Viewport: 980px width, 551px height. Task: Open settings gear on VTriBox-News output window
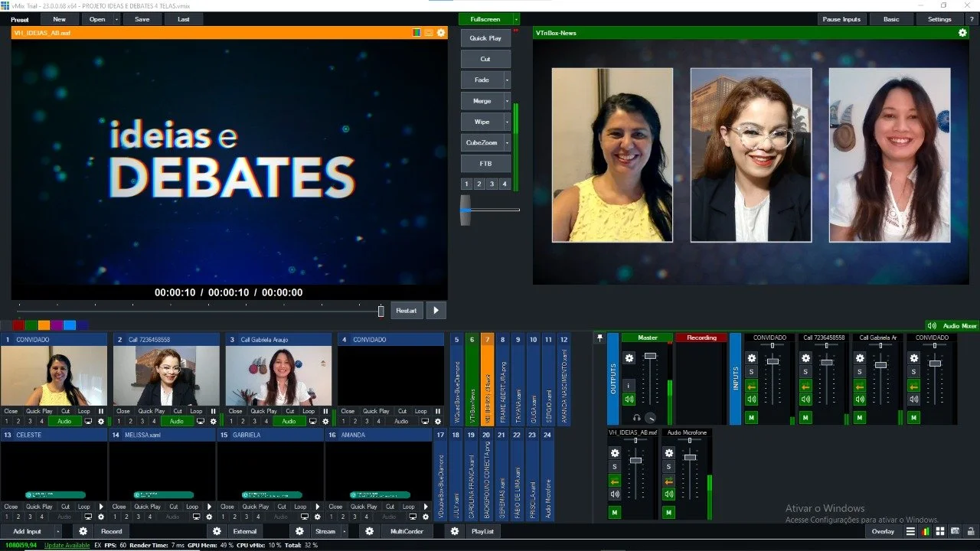tap(962, 33)
